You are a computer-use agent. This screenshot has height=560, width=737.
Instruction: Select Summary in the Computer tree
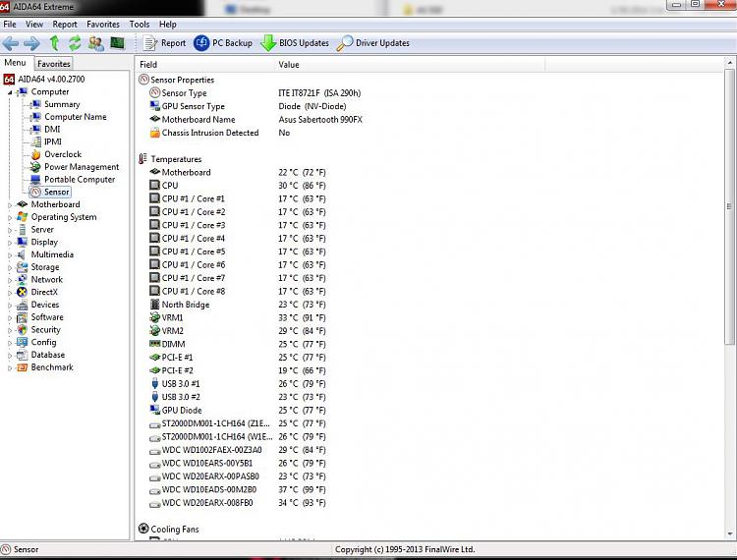click(62, 104)
